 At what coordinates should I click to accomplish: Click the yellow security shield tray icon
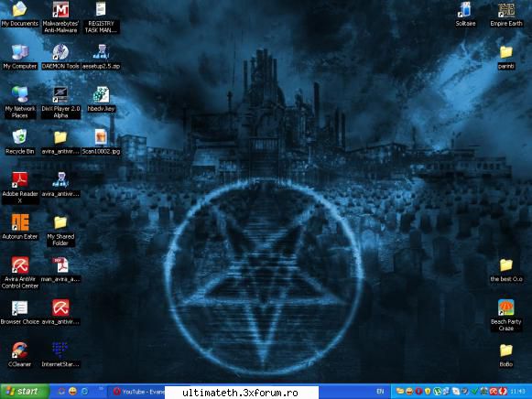428,392
